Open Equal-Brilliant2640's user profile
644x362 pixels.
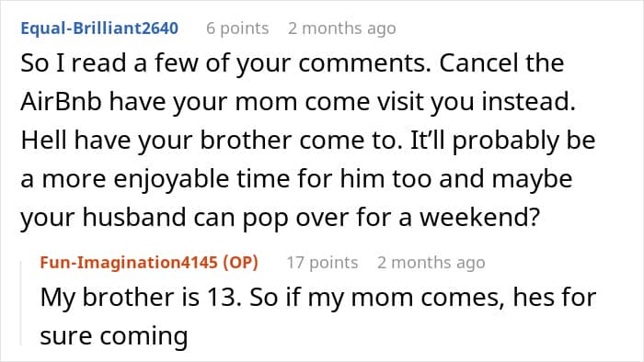point(99,28)
